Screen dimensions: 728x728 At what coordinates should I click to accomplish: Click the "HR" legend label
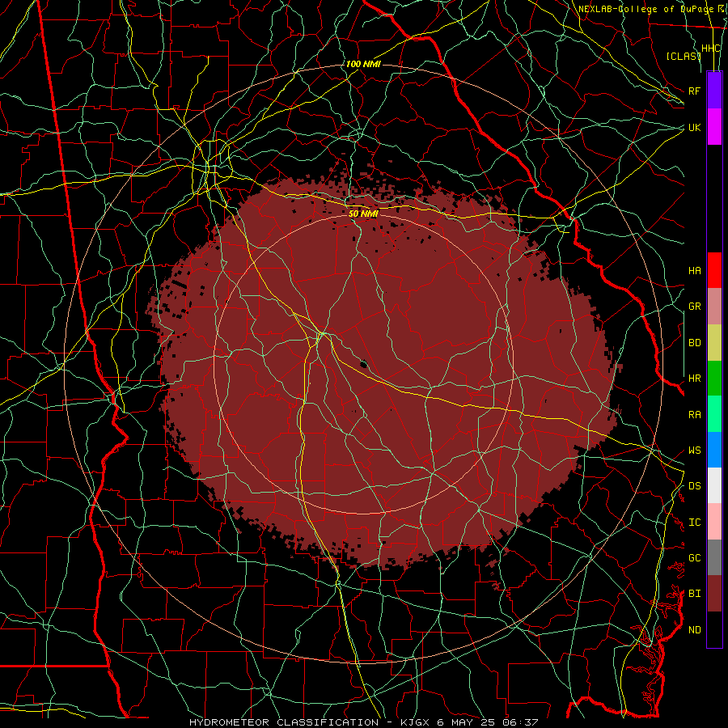pos(694,379)
